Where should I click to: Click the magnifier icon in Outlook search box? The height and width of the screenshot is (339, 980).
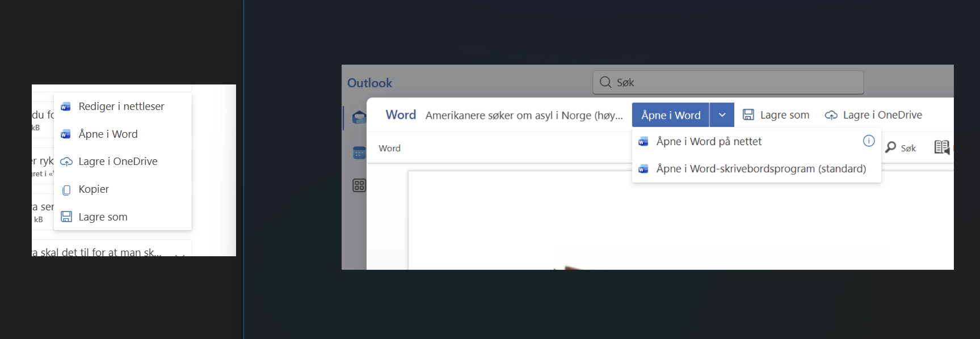(x=605, y=82)
